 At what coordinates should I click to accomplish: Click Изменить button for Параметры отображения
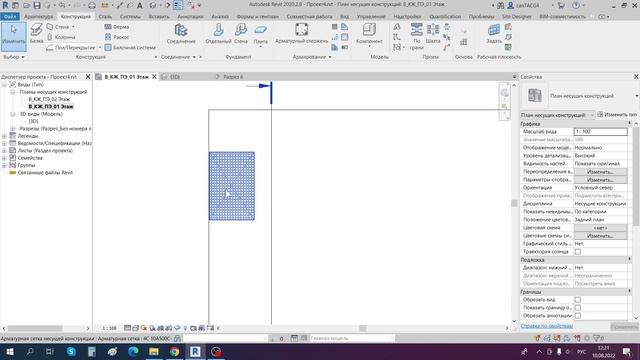click(x=600, y=180)
